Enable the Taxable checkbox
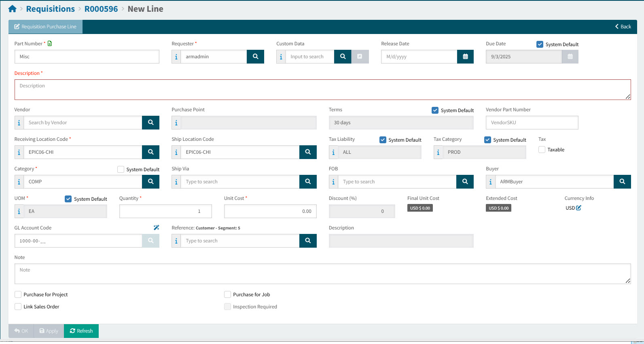644x344 pixels. [542, 150]
